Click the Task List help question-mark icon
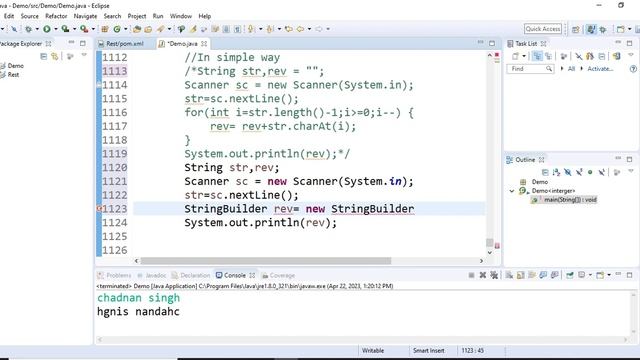This screenshot has width=640, height=360. [x=633, y=69]
